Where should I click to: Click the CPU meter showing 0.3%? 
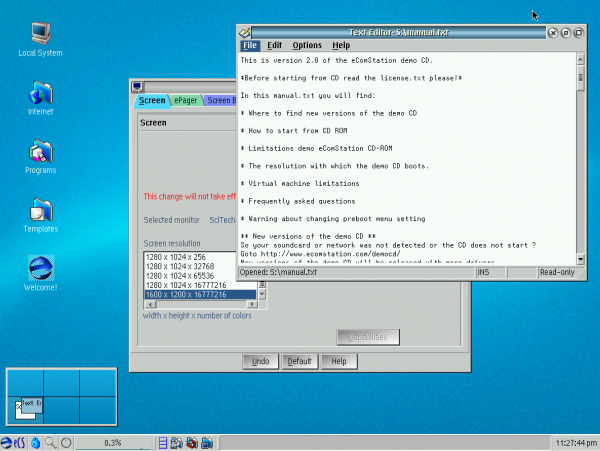113,443
